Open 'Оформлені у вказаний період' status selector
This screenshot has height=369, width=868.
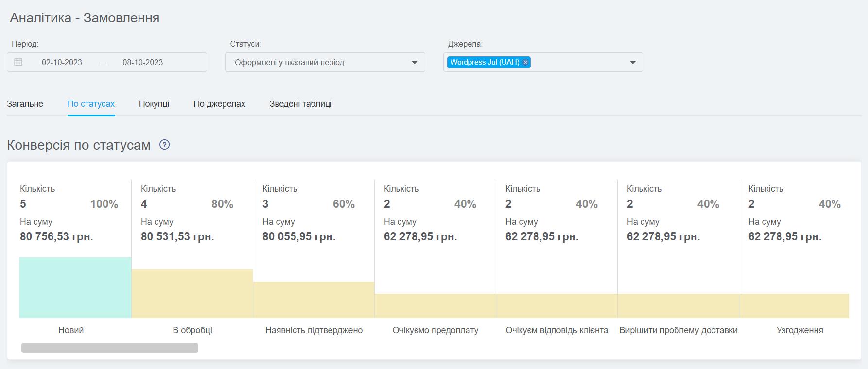coord(289,63)
